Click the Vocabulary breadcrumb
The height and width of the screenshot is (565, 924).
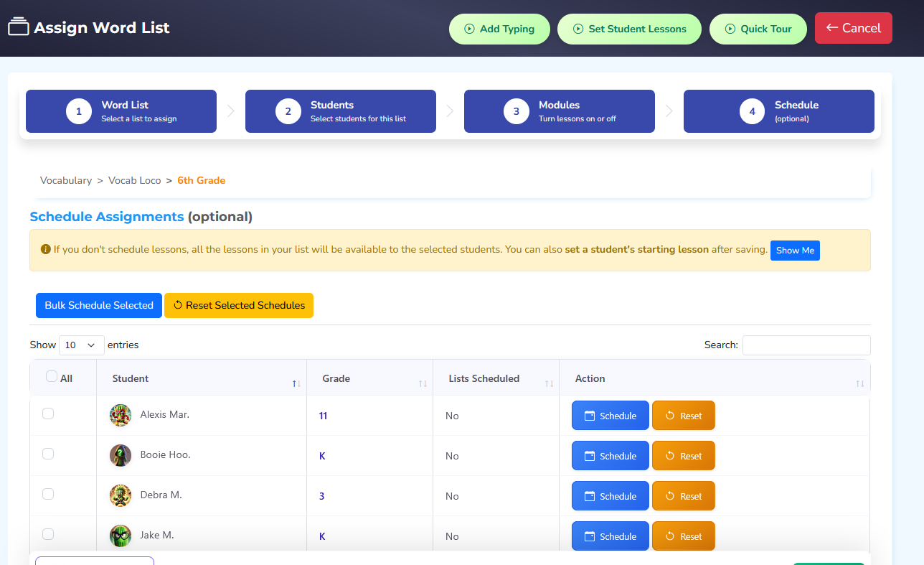click(x=66, y=181)
